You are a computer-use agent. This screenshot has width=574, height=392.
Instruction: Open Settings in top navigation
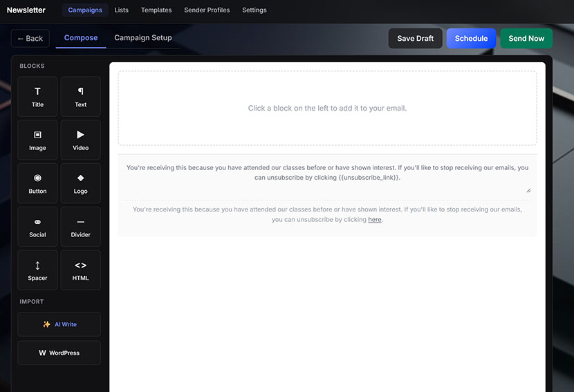pyautogui.click(x=254, y=10)
